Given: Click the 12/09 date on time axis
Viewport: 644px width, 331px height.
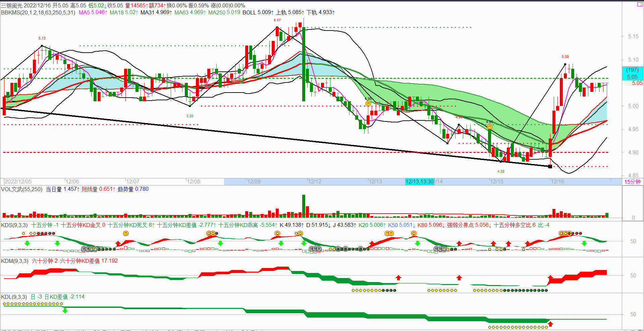Looking at the screenshot, I should pyautogui.click(x=254, y=181).
